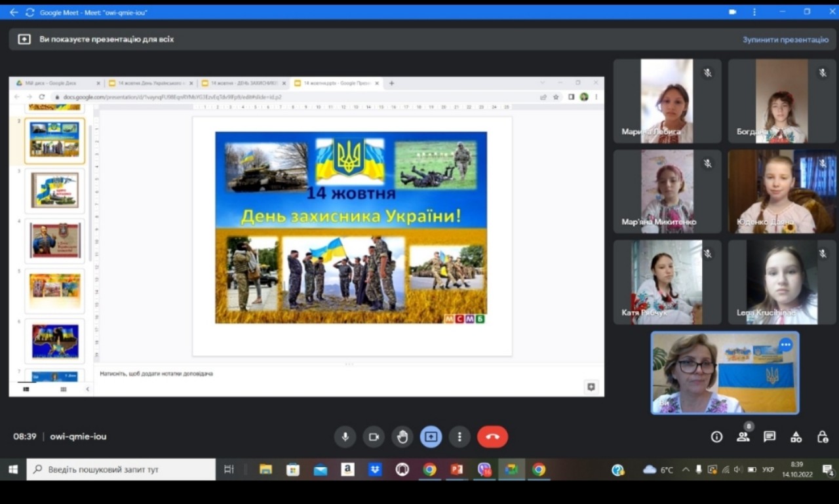Screen dimensions: 839x504
Task: Reload the Google Meet page
Action: [29, 12]
